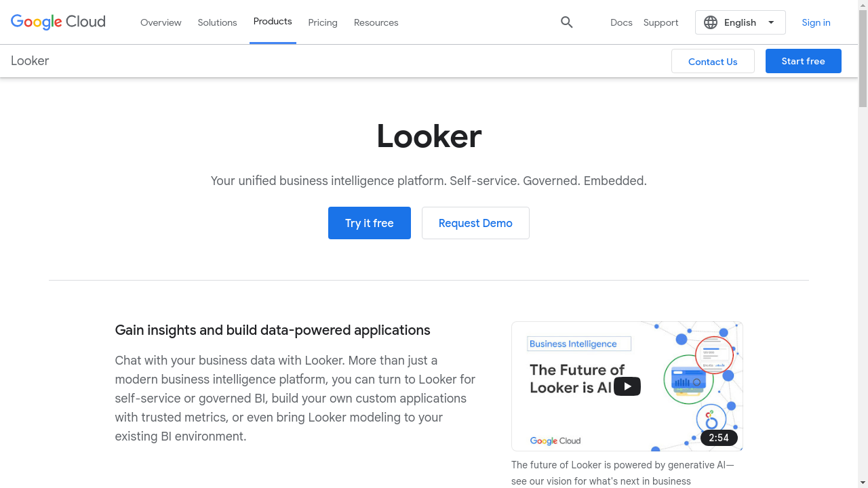Viewport: 868px width, 488px height.
Task: Select the Resources menu item
Action: (x=376, y=22)
